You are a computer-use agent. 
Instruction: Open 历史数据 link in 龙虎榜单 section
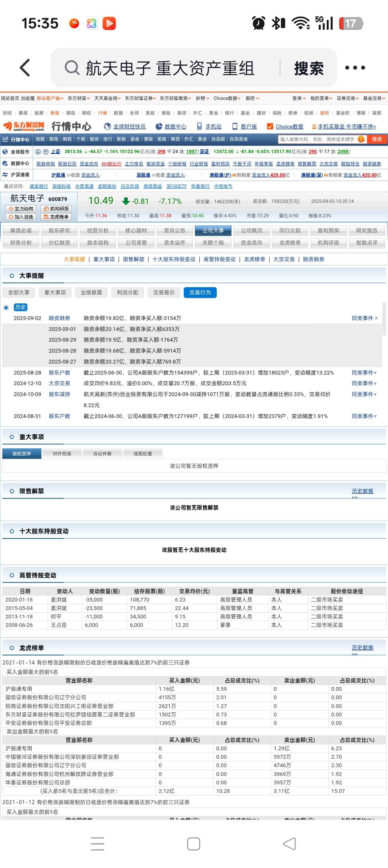(x=362, y=648)
